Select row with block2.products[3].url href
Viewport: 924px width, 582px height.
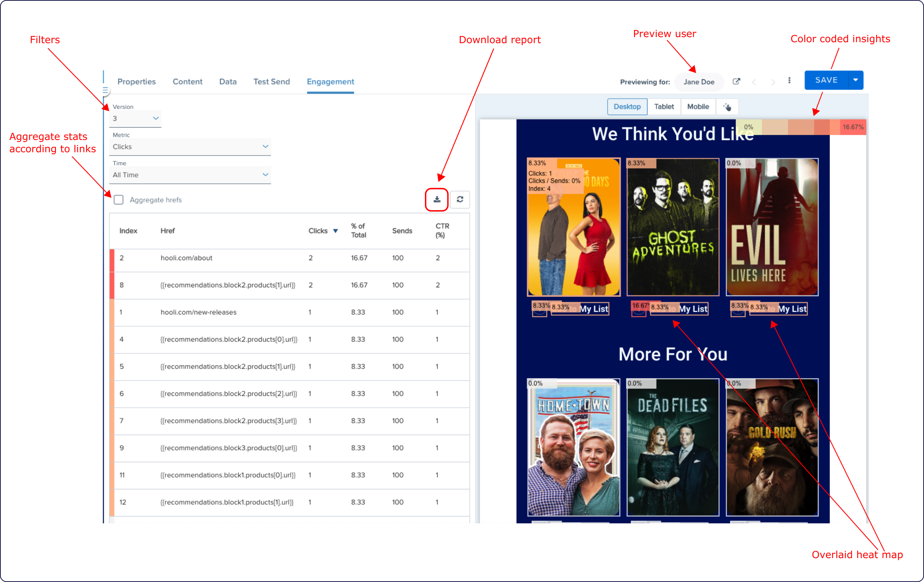[x=289, y=421]
